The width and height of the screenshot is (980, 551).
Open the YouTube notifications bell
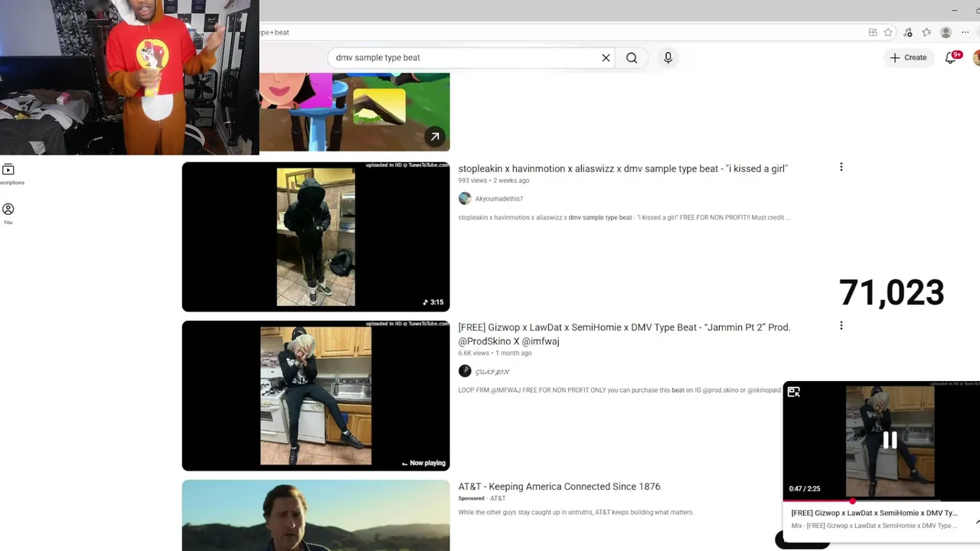click(952, 57)
